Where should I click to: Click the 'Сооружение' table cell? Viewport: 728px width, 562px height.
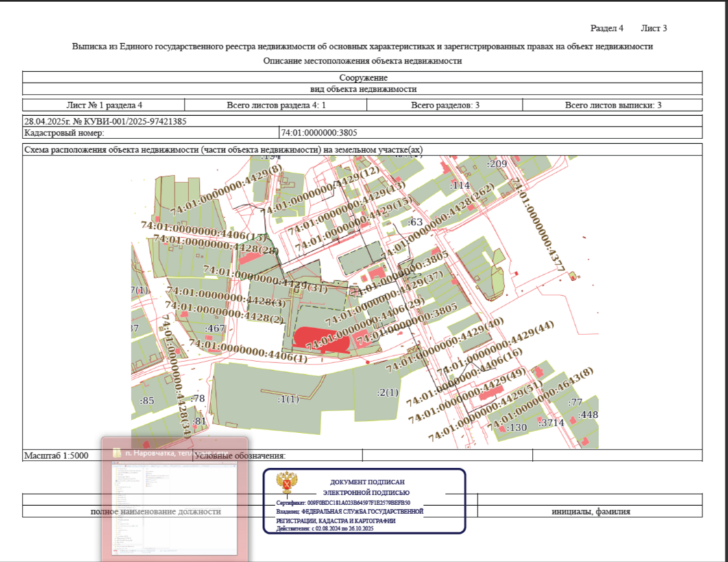(x=363, y=77)
